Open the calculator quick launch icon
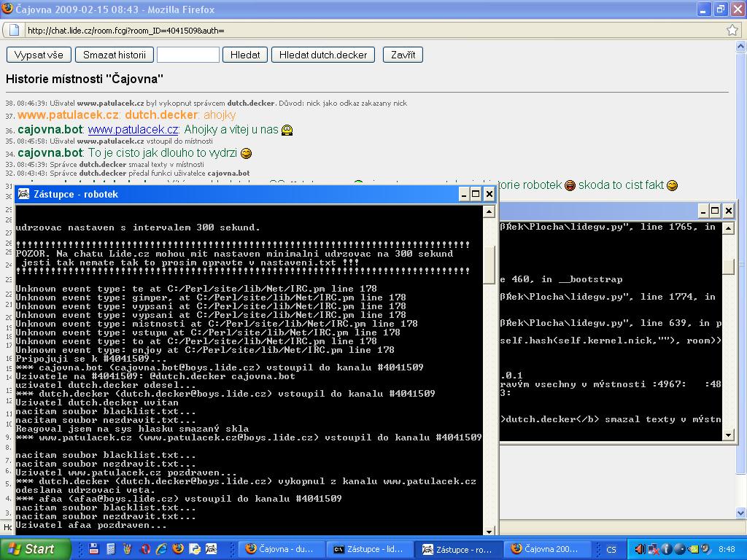This screenshot has width=747, height=560. point(111,549)
